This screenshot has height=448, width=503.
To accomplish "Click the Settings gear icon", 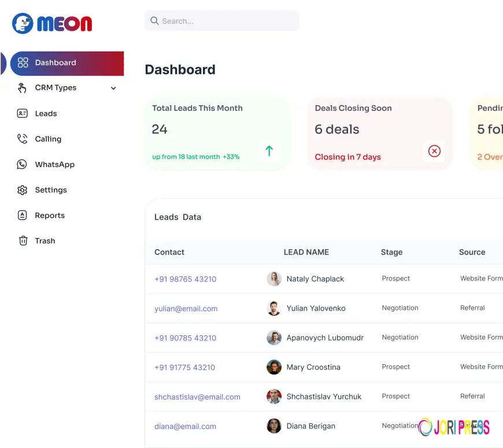I will 23,190.
